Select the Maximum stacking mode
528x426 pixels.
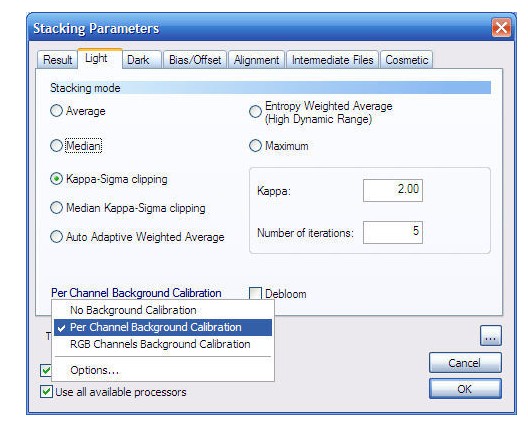pyautogui.click(x=255, y=146)
